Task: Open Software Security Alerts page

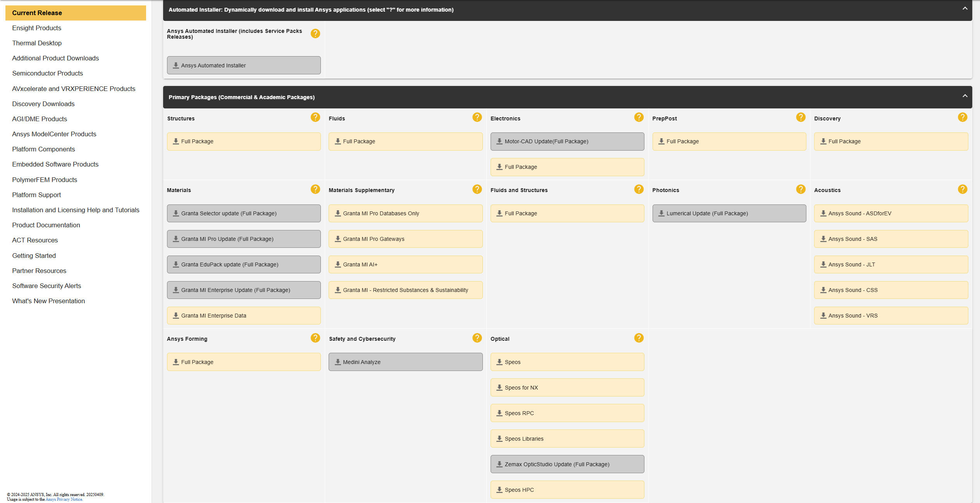Action: [x=47, y=286]
